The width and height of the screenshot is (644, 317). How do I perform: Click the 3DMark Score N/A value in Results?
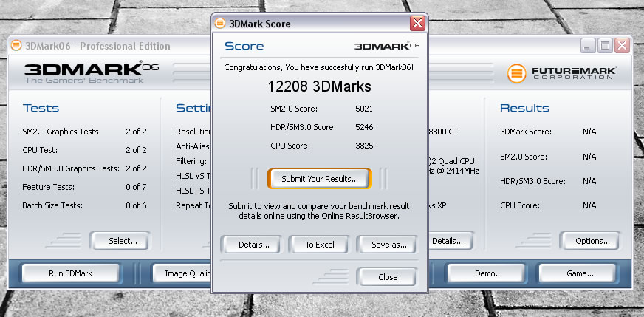point(589,132)
